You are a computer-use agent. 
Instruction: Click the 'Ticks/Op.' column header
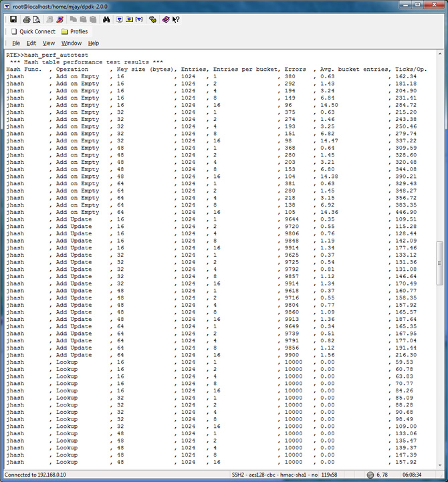click(411, 69)
